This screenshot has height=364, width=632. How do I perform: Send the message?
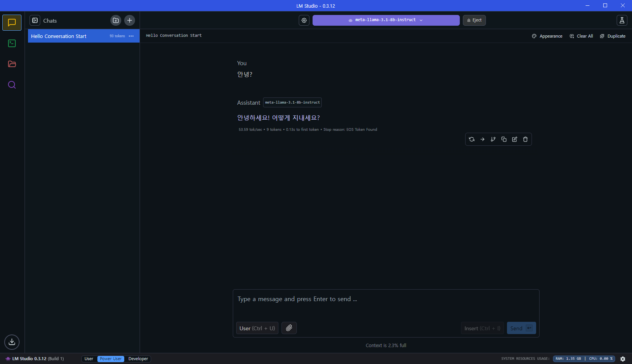pyautogui.click(x=521, y=328)
